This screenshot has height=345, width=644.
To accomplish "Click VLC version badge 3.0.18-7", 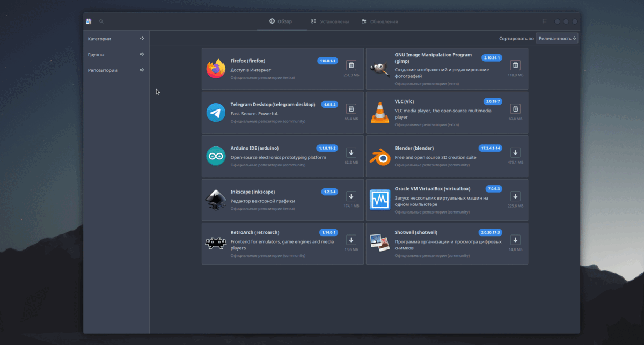I will [x=493, y=101].
